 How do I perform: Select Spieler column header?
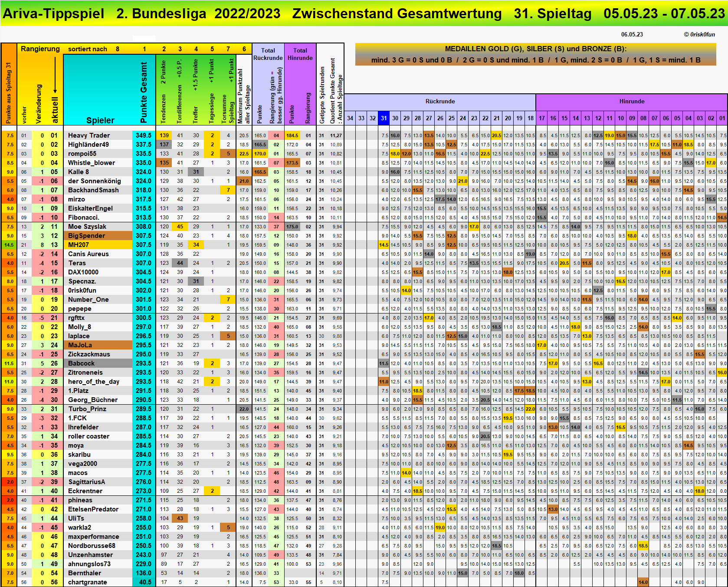(100, 120)
